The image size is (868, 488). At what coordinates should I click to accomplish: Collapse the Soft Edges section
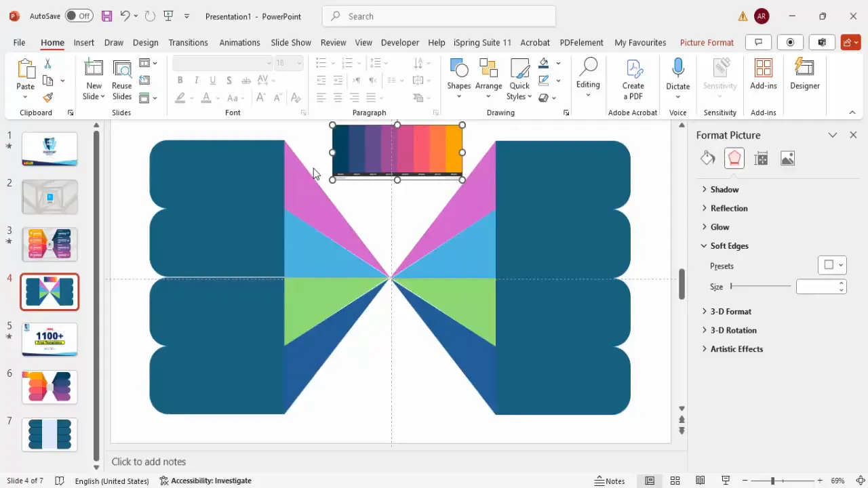(x=729, y=246)
